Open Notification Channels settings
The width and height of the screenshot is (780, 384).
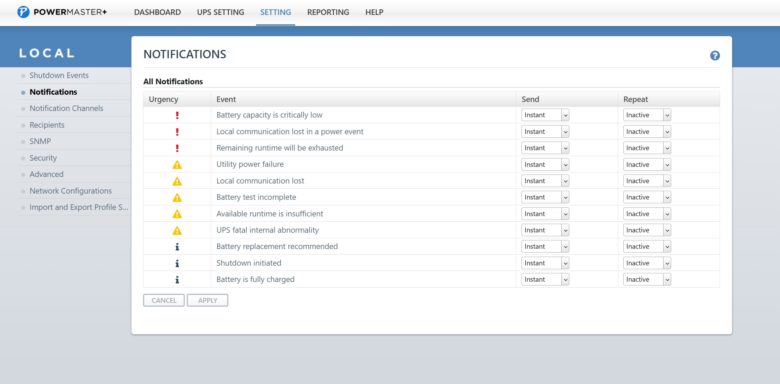(x=66, y=108)
